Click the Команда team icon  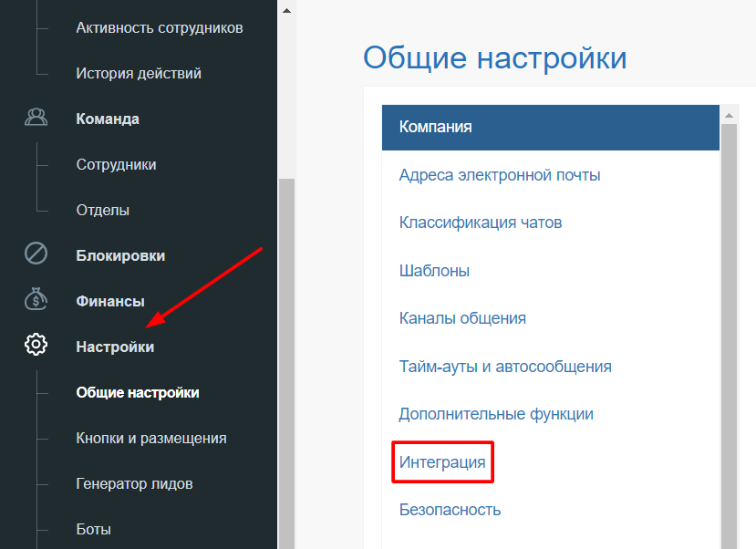click(36, 119)
